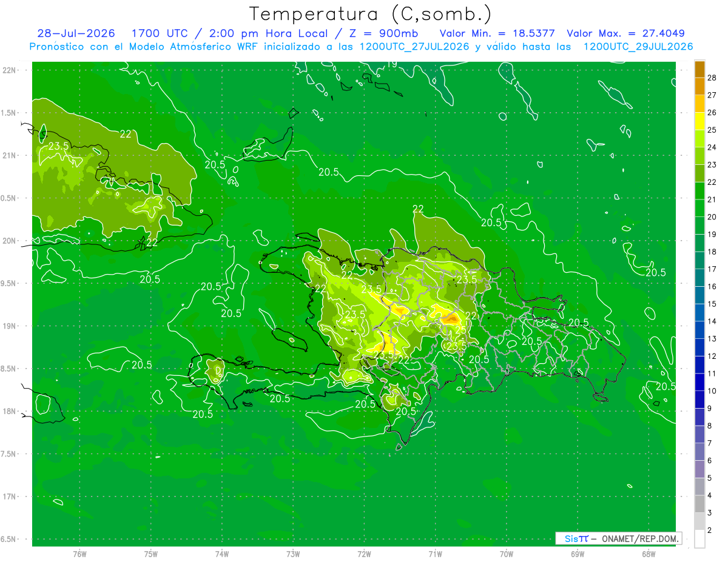Screen dimensions: 728x562
Task: Click the gray colorbar swatch between 3 and 4
Action: 699,504
